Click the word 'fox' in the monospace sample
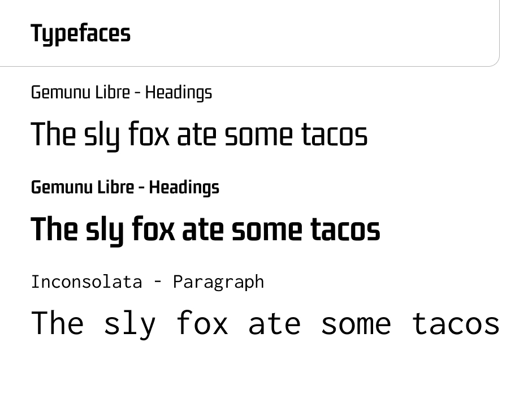Image resolution: width=528 pixels, height=420 pixels. 202,323
